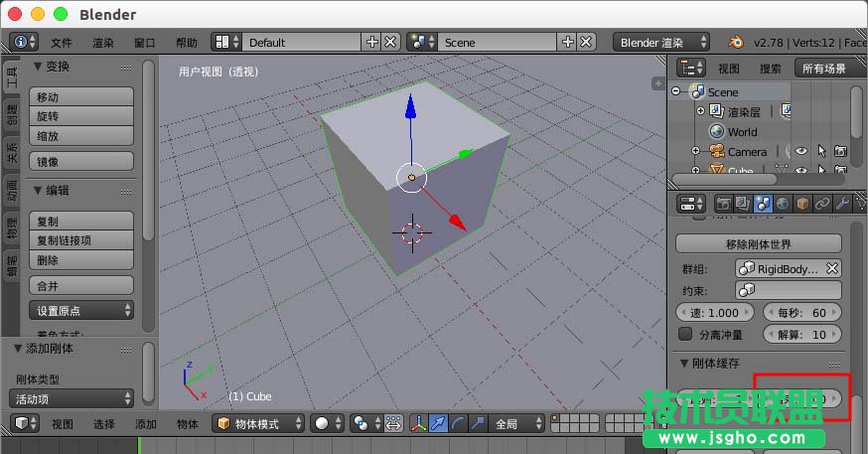Viewport: 868px width, 454px height.
Task: Open the 文件 menu
Action: (62, 43)
